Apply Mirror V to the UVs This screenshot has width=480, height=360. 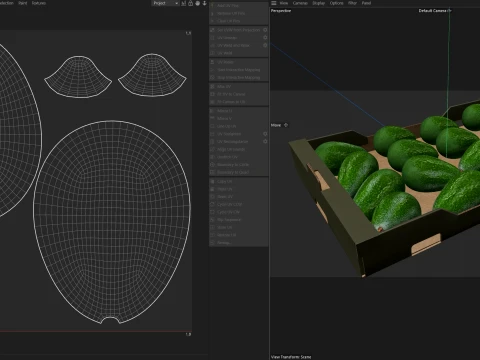[239, 118]
